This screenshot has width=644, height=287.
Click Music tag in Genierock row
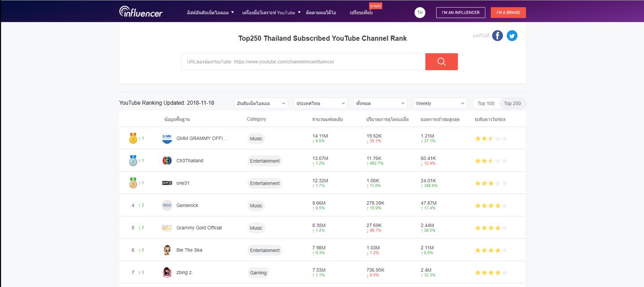point(256,206)
